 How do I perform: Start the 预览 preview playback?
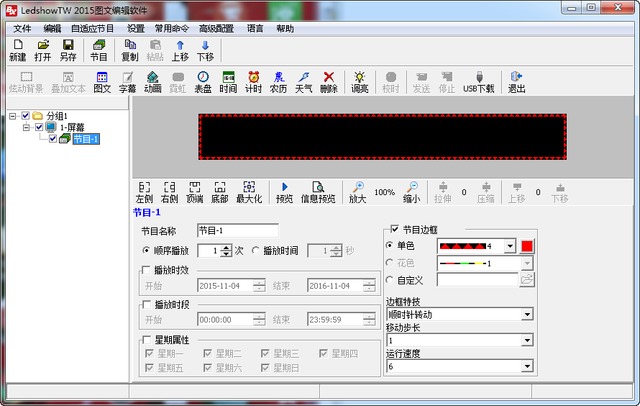point(284,192)
